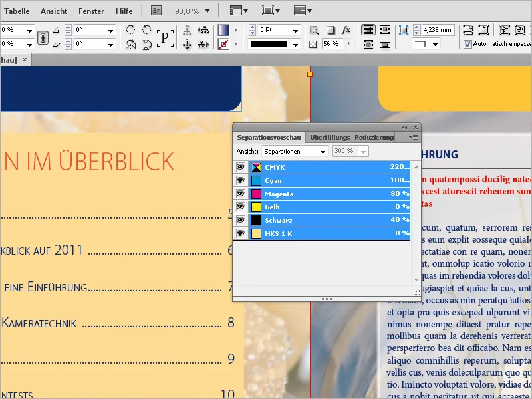Screen dimensions: 532x399
Task: Click the gradient fill color swatch
Action: [x=223, y=30]
